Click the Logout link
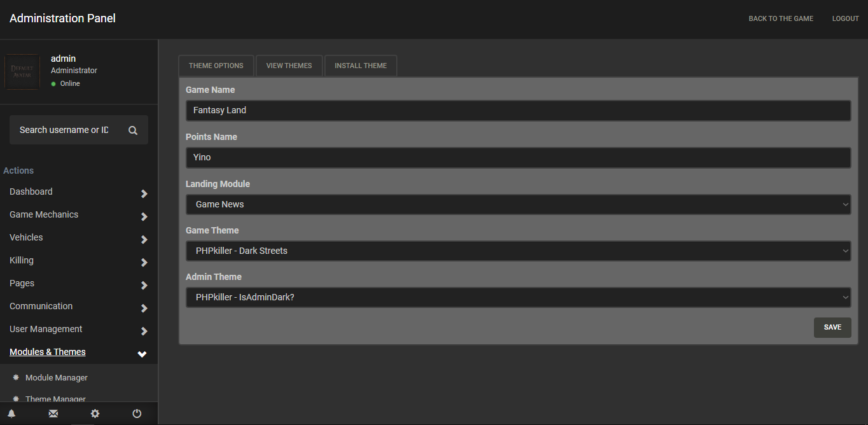Image resolution: width=868 pixels, height=425 pixels. 845,18
